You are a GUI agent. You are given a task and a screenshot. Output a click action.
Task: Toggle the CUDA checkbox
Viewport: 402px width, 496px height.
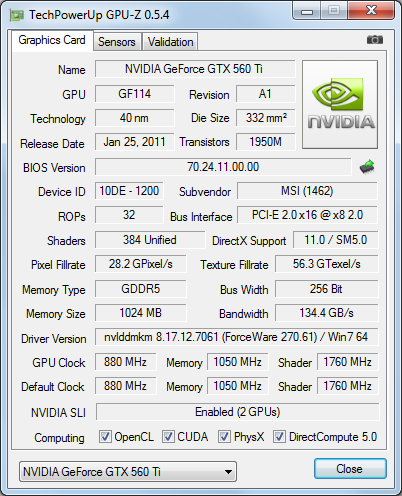click(x=168, y=437)
